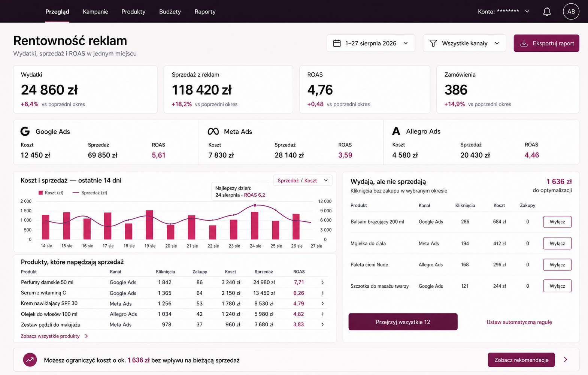This screenshot has width=588, height=375.
Task: Open the Zobacz wszystkie produkty link
Action: point(54,336)
